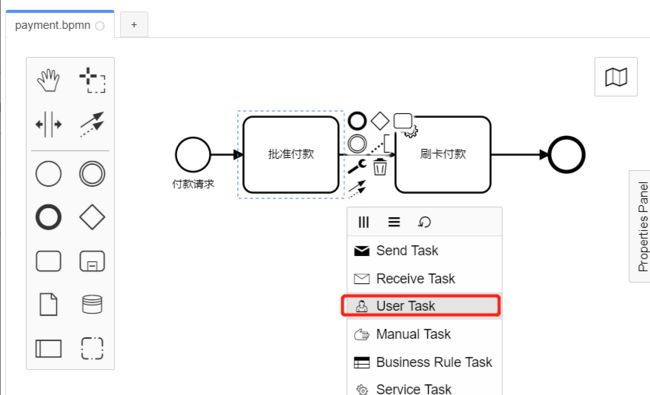
Task: Toggle sequential multi-instance marker
Action: pos(394,222)
